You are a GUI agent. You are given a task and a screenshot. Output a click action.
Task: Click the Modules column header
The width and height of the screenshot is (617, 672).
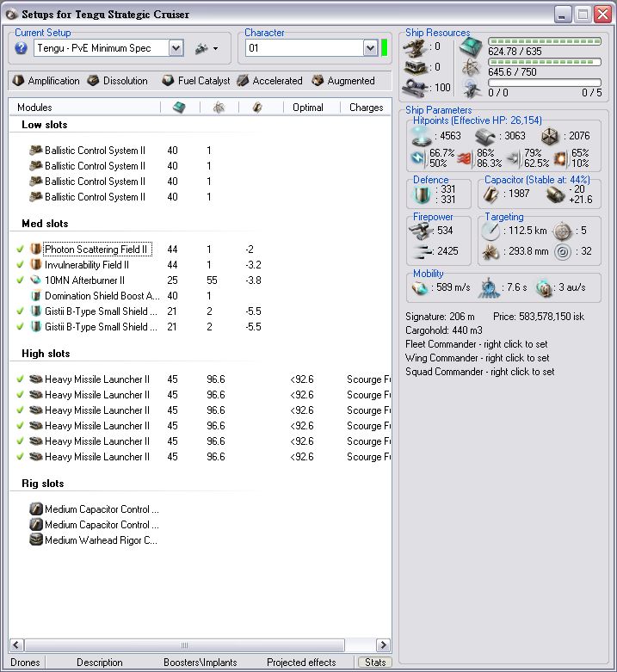point(85,108)
